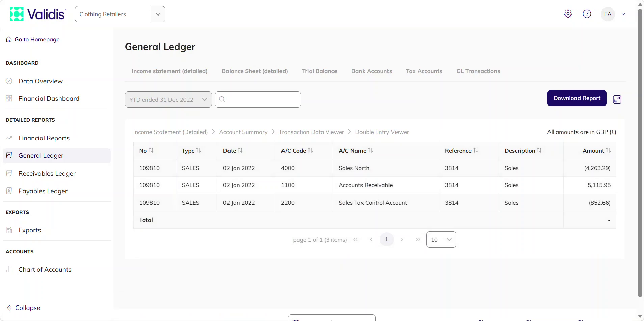644x321 pixels.
Task: Click the Download Report button
Action: tap(577, 98)
